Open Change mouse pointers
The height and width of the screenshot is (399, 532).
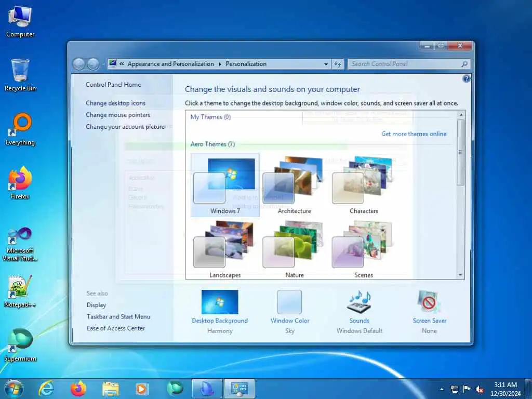(118, 115)
